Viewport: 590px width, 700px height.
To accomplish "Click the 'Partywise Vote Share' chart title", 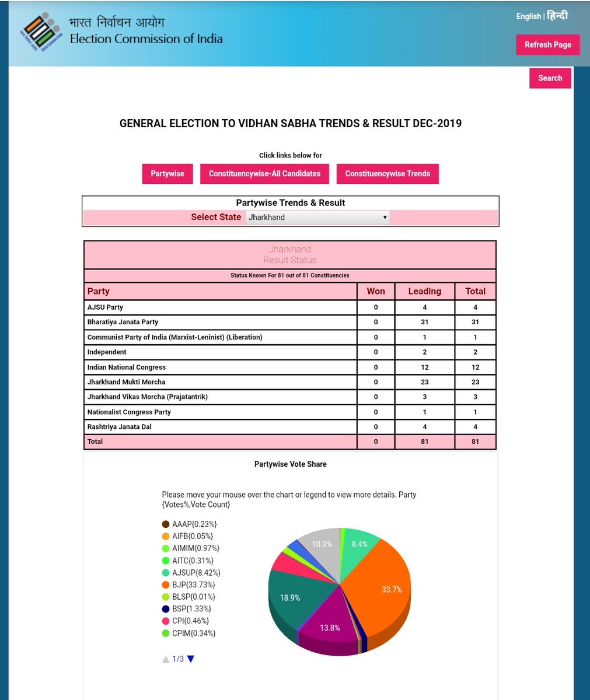I will point(291,464).
